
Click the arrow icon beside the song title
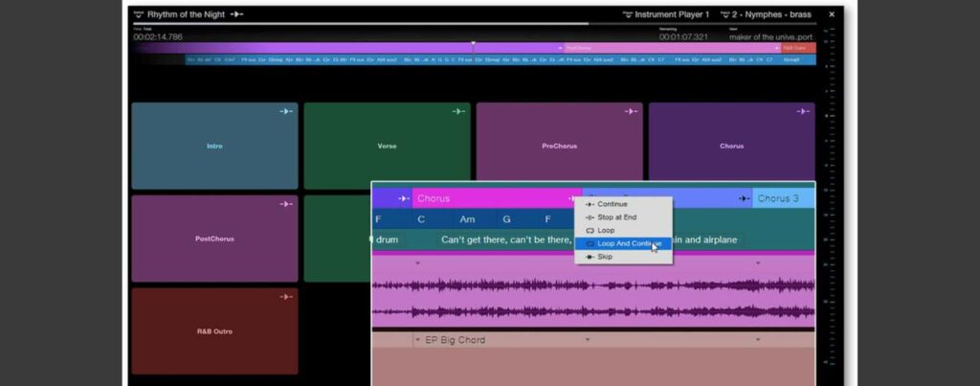click(236, 14)
